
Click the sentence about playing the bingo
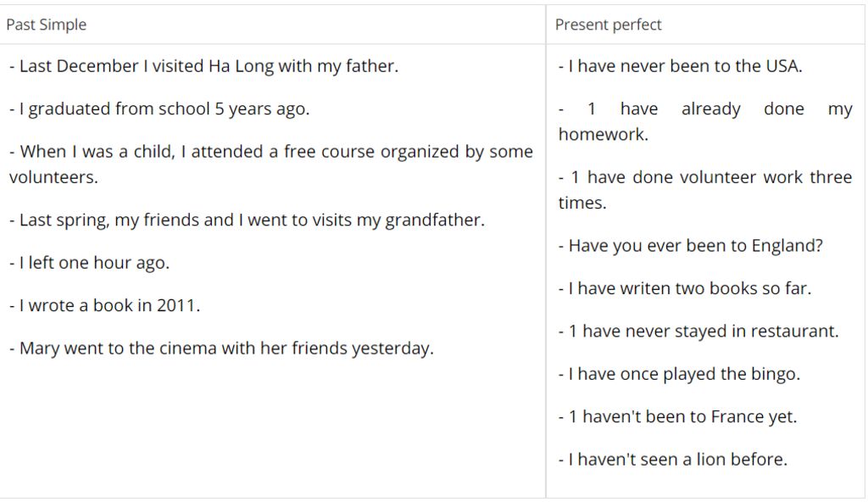[x=679, y=374]
